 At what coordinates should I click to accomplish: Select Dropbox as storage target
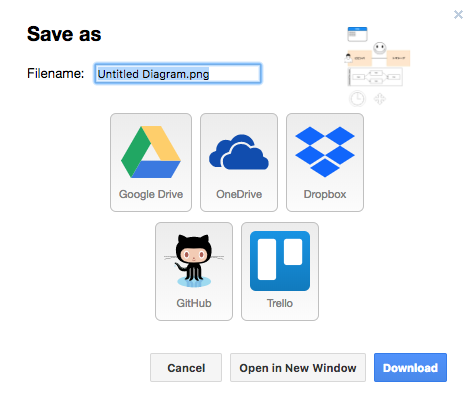pos(325,162)
